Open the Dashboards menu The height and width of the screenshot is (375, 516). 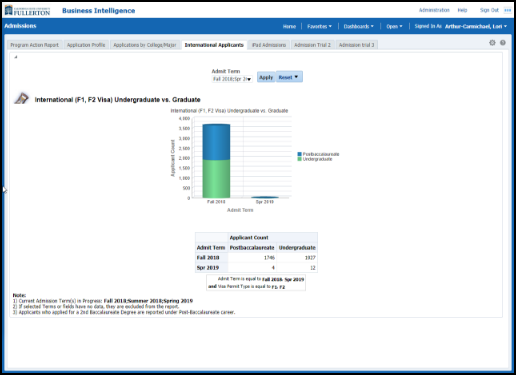tap(359, 26)
